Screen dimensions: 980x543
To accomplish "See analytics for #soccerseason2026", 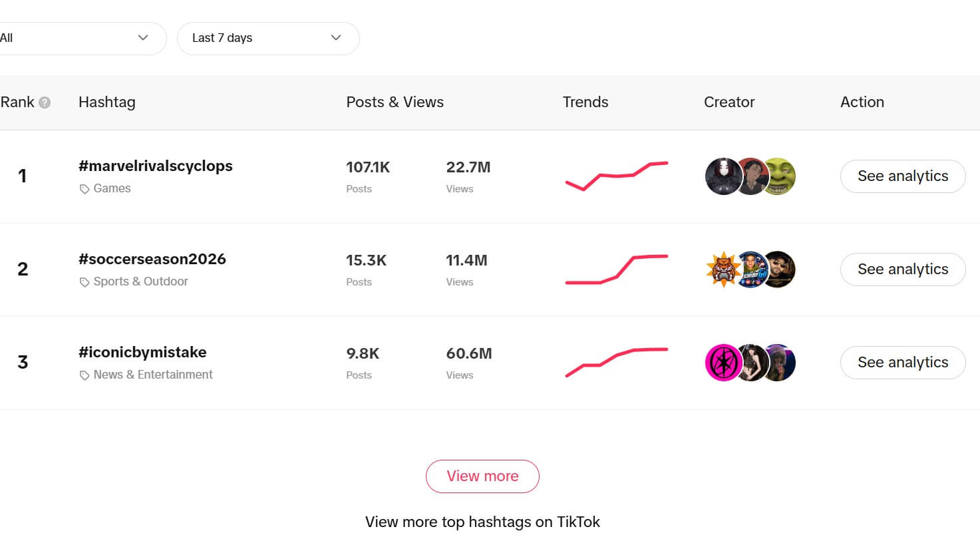I will [903, 270].
